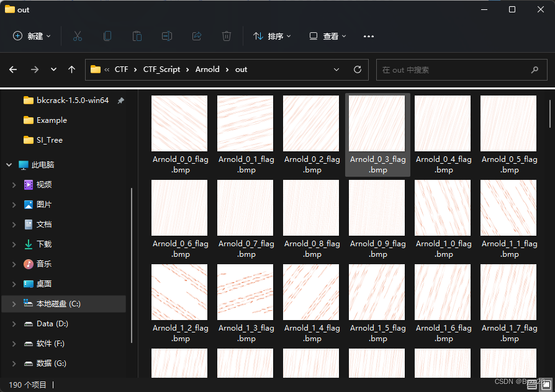
Task: Click the Paste clipboard icon
Action: coord(137,36)
